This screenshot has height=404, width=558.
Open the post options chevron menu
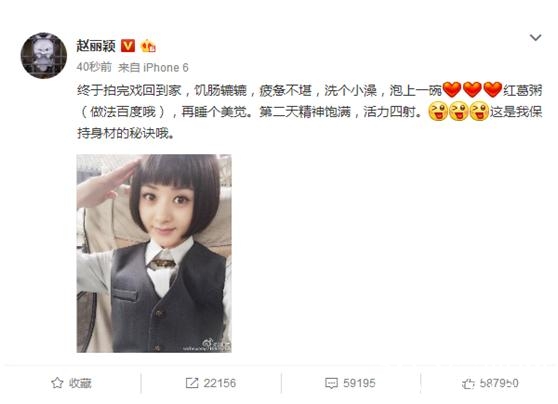click(535, 37)
